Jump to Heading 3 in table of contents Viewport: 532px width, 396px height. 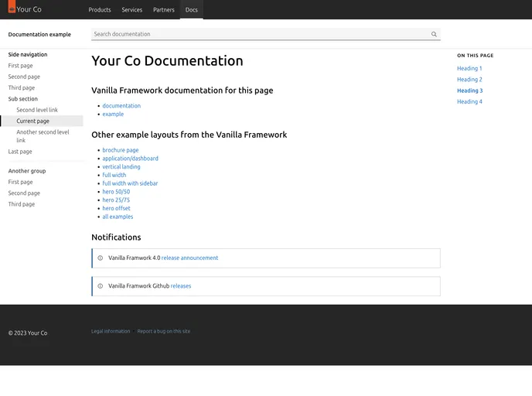pyautogui.click(x=469, y=90)
